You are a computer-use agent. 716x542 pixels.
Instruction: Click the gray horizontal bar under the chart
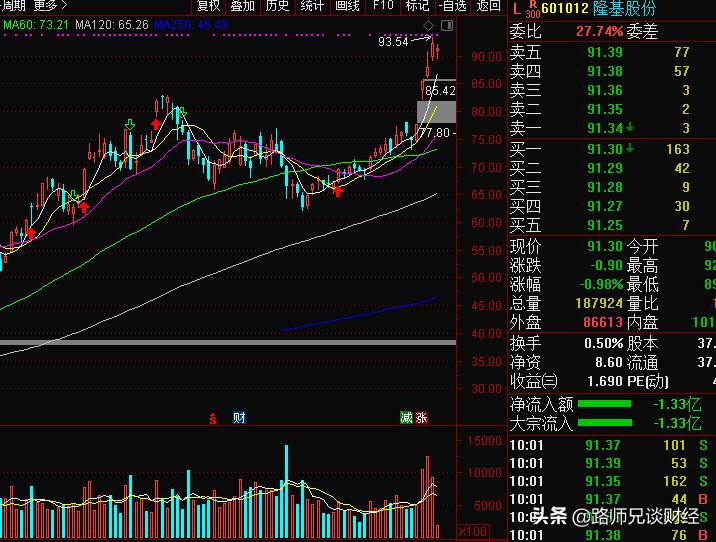click(x=228, y=342)
